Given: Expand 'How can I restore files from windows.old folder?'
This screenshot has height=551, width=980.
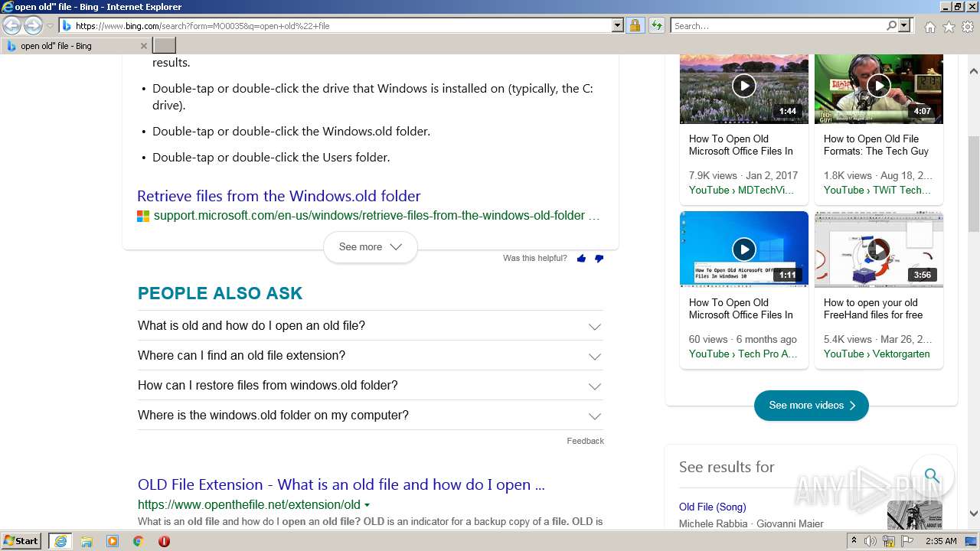Looking at the screenshot, I should pyautogui.click(x=370, y=386).
